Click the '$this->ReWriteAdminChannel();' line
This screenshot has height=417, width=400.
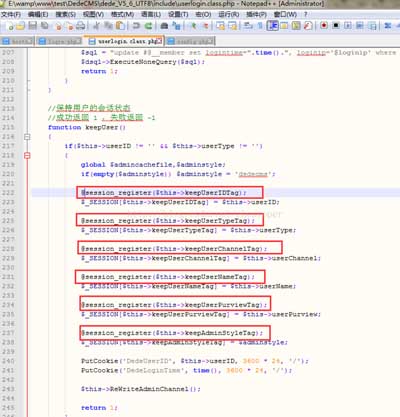point(140,389)
